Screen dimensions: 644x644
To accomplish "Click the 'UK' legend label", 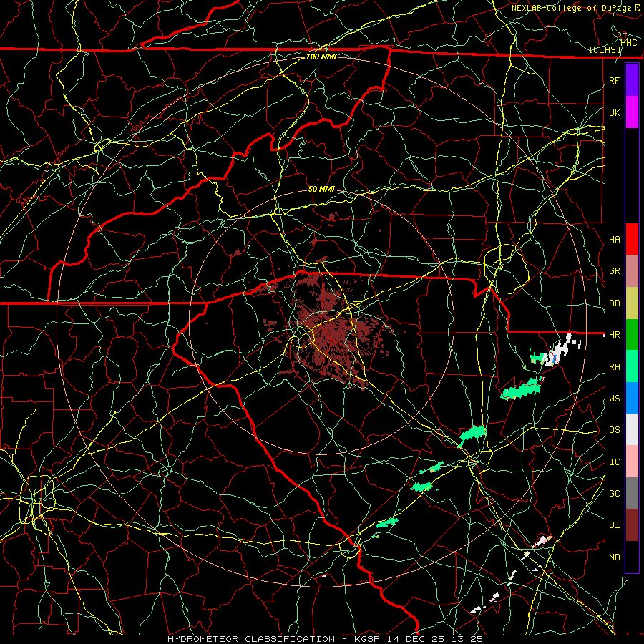I will click(x=614, y=112).
